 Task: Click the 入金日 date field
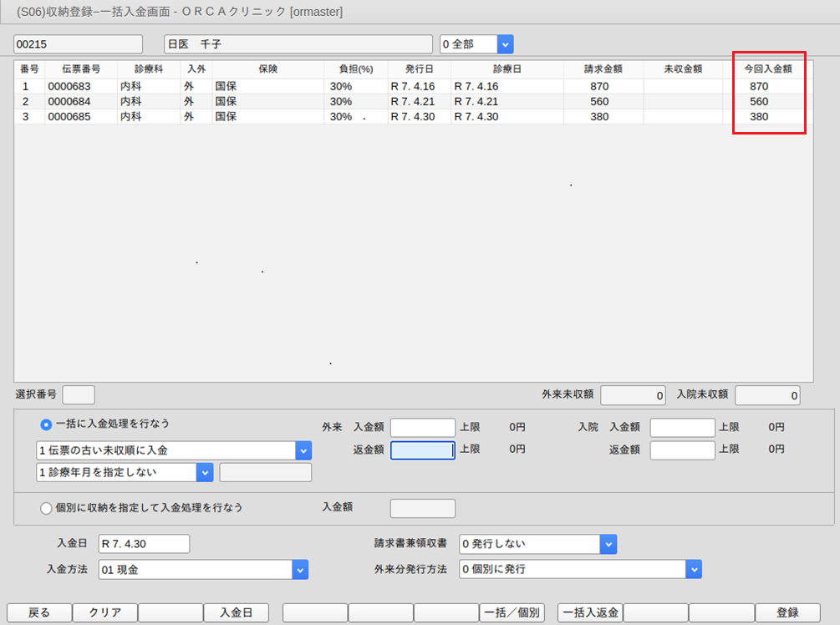coord(144,544)
